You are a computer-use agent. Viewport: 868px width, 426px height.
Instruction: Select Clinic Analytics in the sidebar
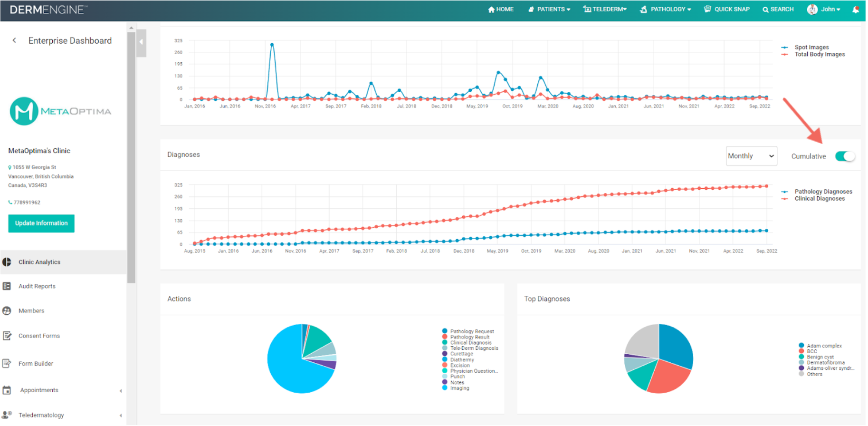[63, 262]
